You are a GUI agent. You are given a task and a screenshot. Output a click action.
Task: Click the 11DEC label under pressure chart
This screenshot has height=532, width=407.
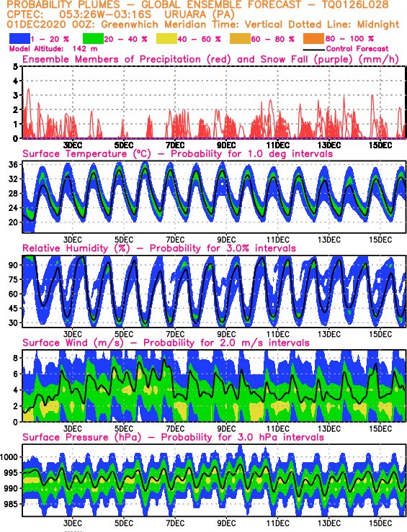tap(277, 523)
